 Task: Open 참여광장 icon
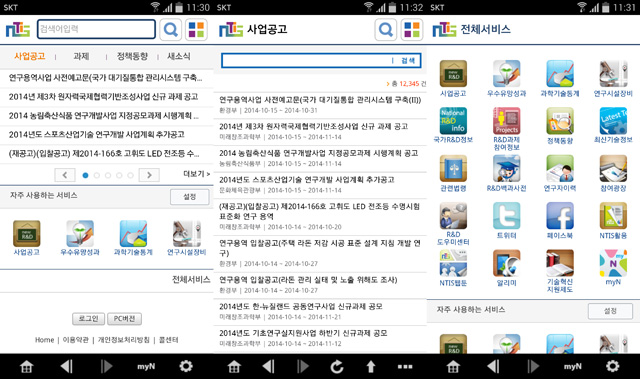click(x=613, y=168)
